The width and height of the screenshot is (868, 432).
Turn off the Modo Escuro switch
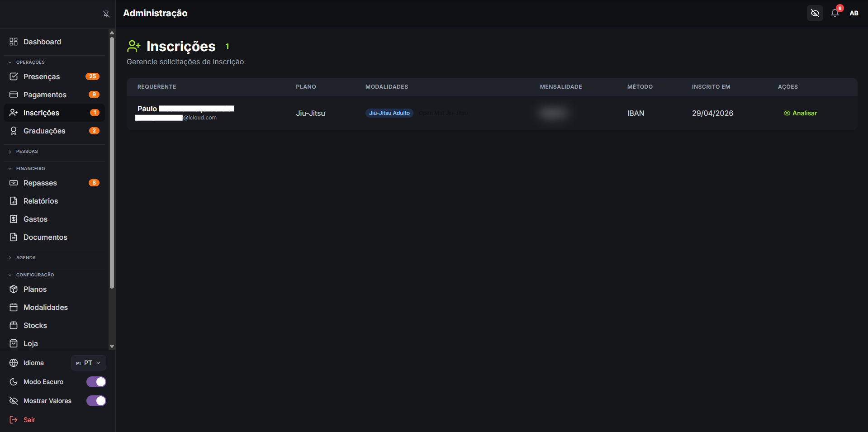click(96, 382)
